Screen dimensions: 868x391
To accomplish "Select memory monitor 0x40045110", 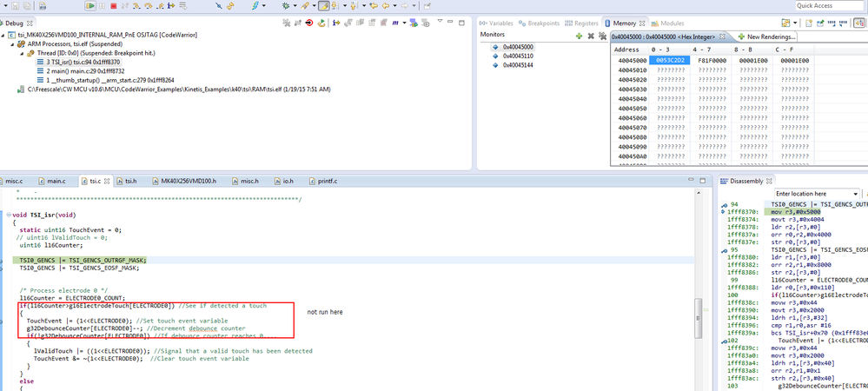I will pos(514,56).
